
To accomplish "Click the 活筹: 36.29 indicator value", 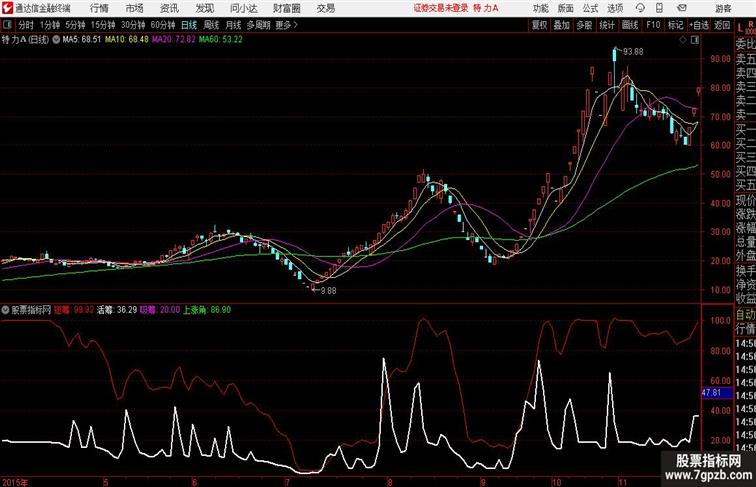I will pyautogui.click(x=117, y=310).
